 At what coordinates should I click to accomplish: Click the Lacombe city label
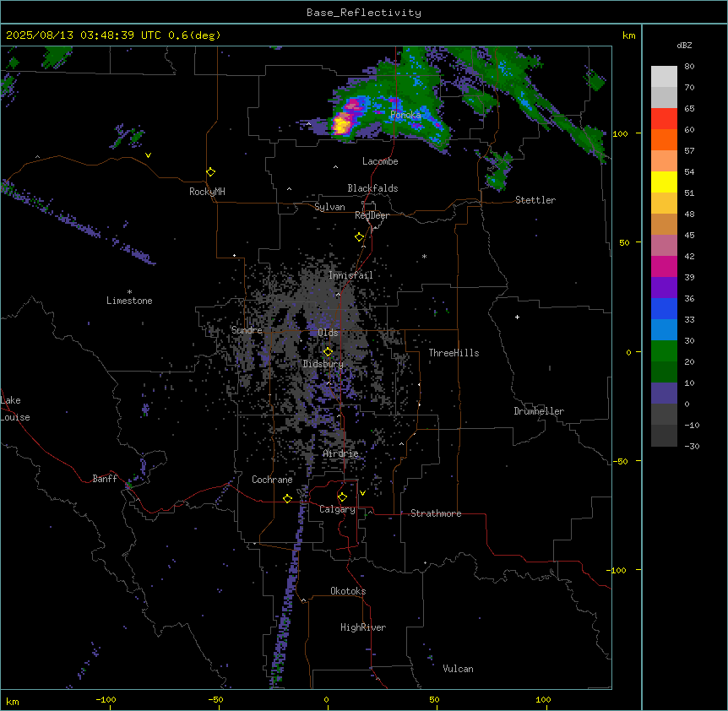tap(380, 161)
